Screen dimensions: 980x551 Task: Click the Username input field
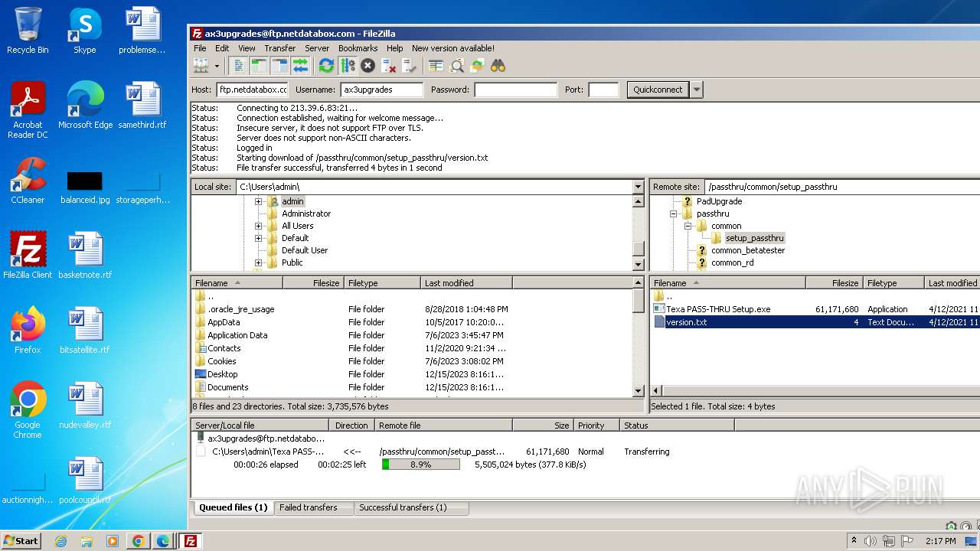[x=381, y=90]
